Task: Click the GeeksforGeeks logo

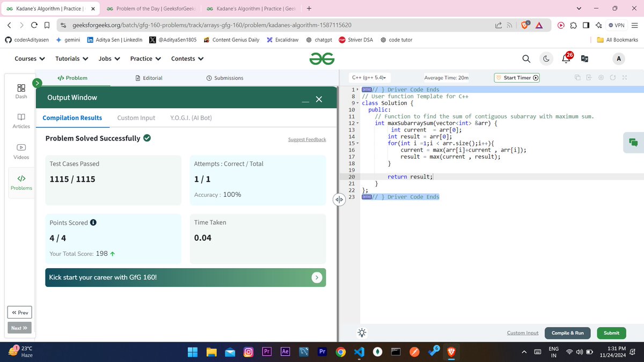Action: point(322,59)
